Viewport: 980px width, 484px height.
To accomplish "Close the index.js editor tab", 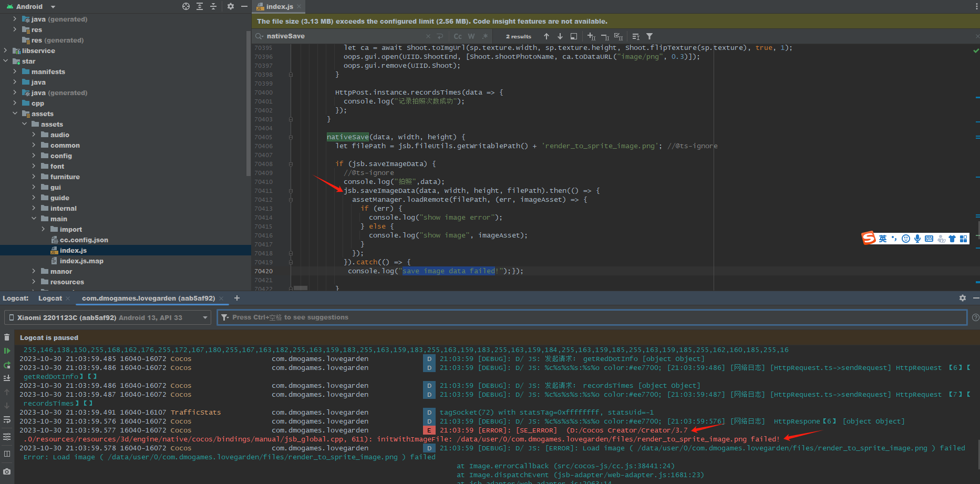I will tap(299, 6).
